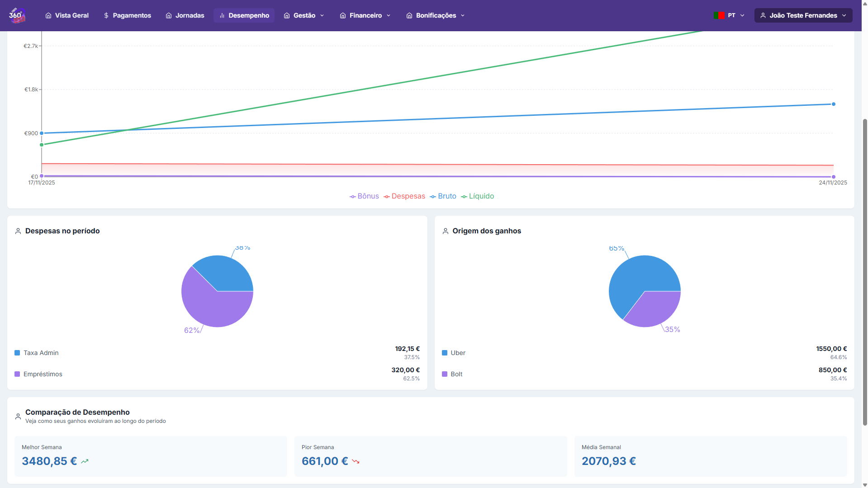Screen dimensions: 868x488
Task: Click the upward trend icon beside Melhor Semana
Action: [x=85, y=461]
